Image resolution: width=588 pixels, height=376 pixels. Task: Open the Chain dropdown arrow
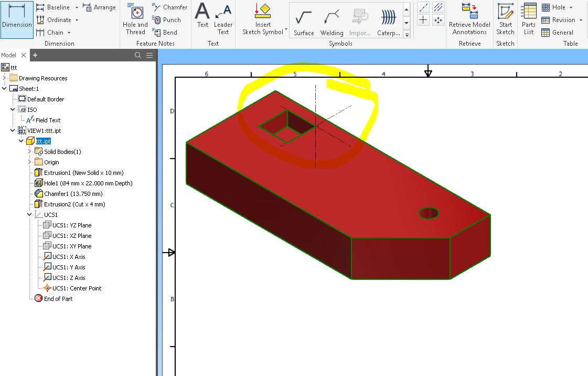coord(69,33)
